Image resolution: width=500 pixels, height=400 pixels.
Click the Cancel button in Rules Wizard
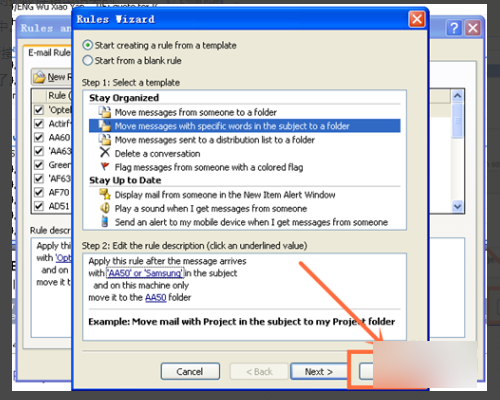tap(190, 371)
